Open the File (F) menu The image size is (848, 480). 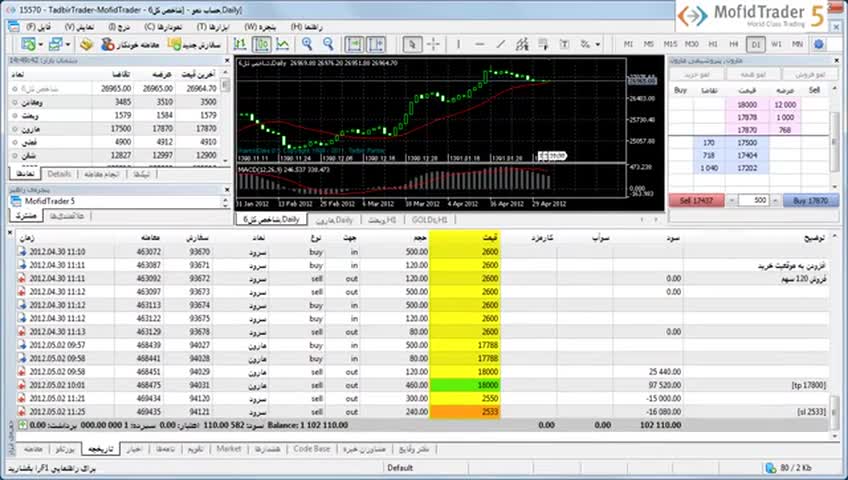[38, 26]
